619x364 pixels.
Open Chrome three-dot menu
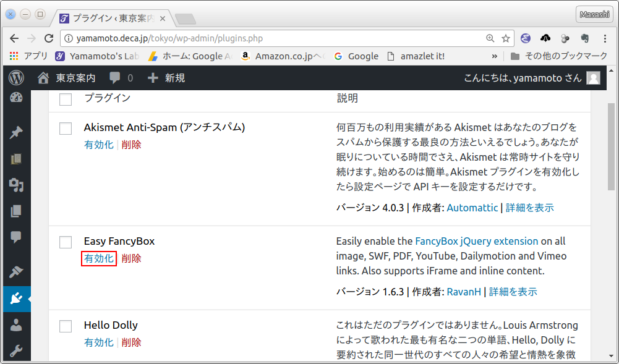pyautogui.click(x=605, y=38)
